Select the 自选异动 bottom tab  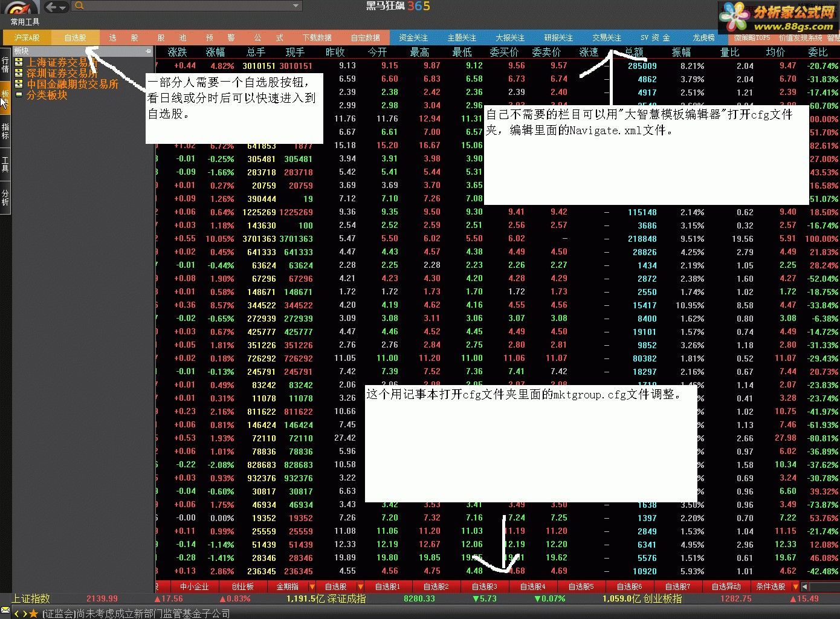click(726, 586)
